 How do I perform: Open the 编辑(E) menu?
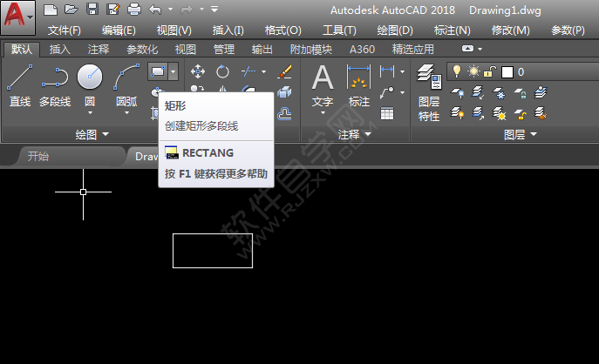[x=119, y=30]
